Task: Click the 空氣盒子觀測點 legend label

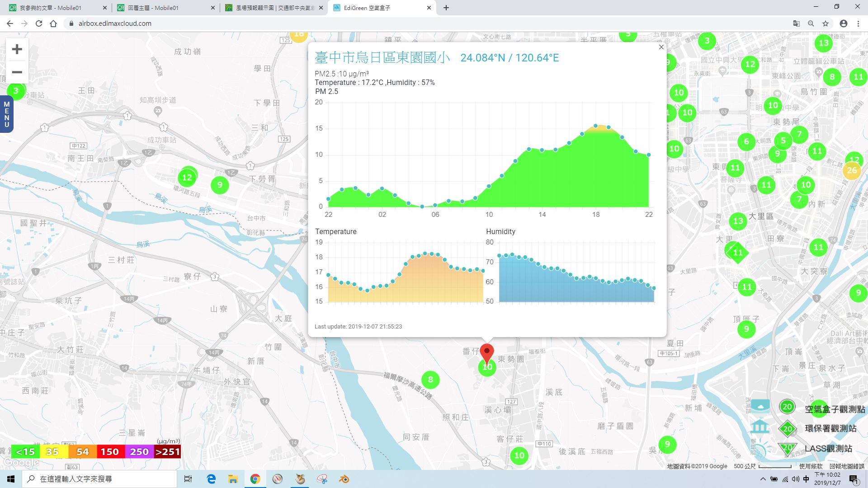Action: 835,409
